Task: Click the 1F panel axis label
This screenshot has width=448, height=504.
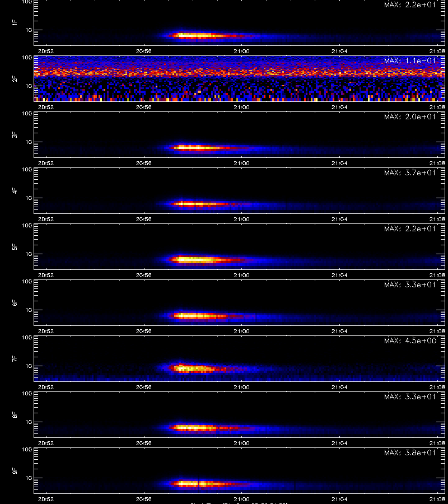Action: pos(15,22)
